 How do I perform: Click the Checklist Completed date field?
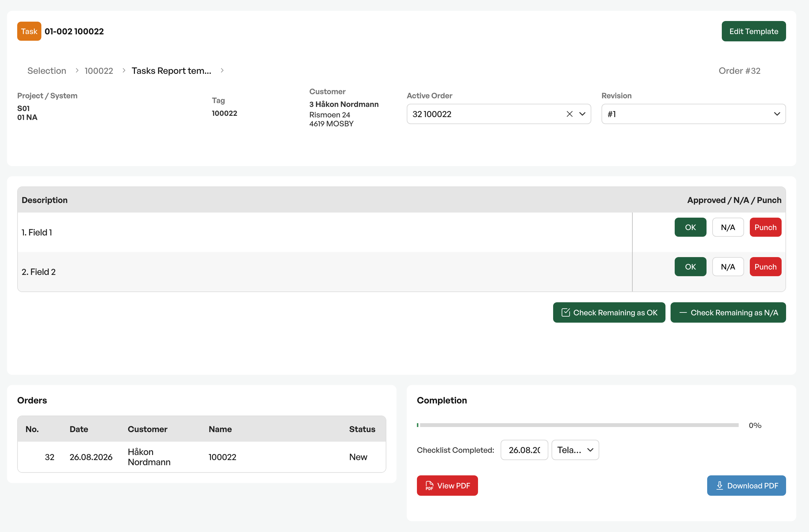click(524, 450)
